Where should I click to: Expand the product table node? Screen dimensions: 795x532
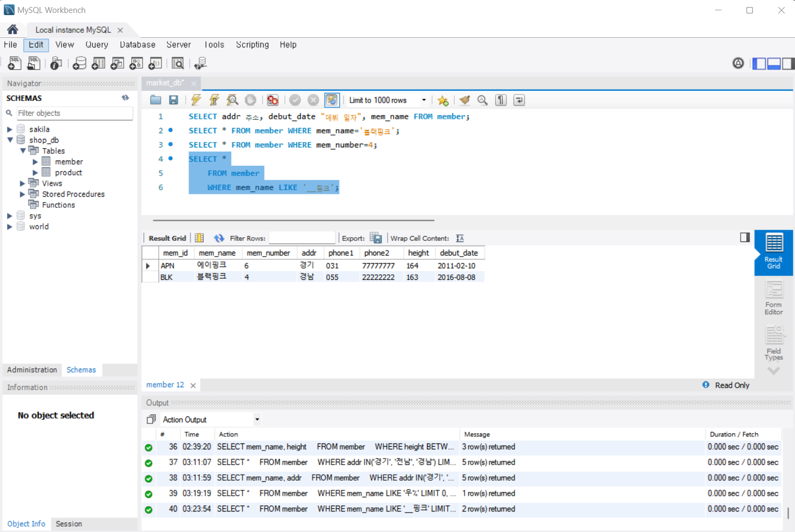coord(35,173)
